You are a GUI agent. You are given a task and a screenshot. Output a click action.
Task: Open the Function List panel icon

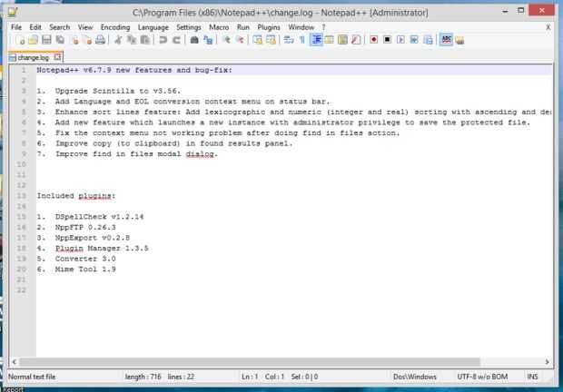click(356, 40)
